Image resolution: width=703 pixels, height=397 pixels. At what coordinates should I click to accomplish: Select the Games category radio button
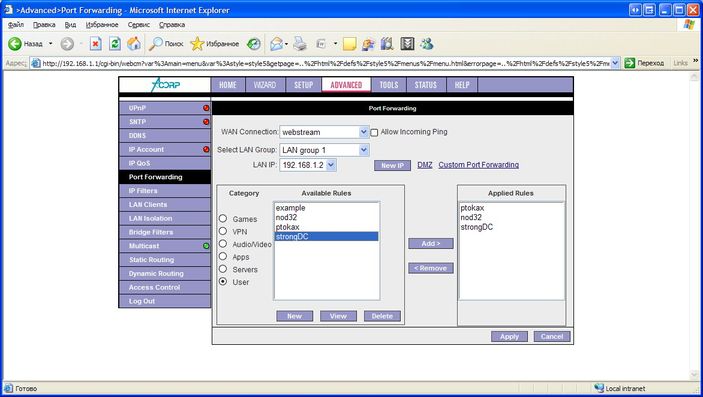click(223, 218)
